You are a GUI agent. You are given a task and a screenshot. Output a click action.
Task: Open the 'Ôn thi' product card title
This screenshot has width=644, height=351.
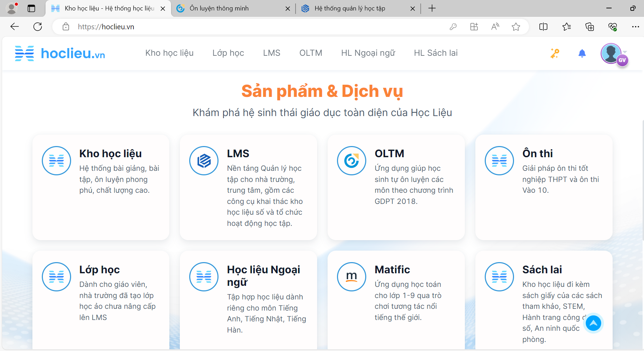(x=537, y=153)
